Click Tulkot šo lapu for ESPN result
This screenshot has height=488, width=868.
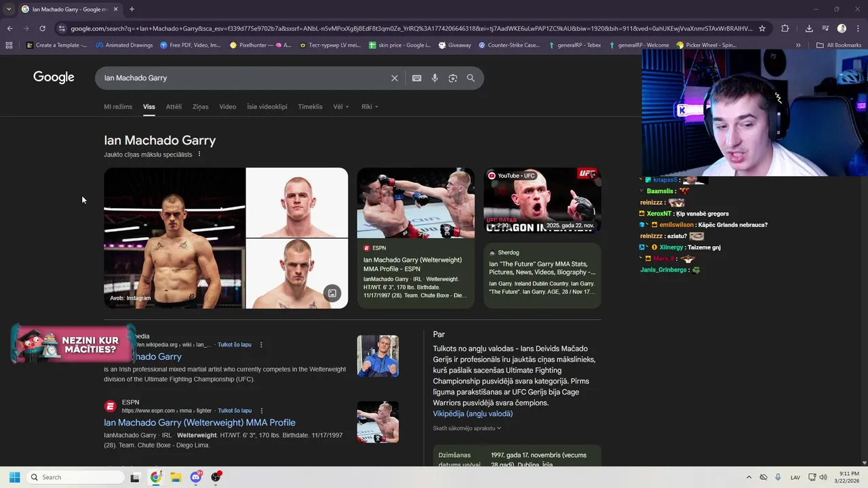pos(235,411)
